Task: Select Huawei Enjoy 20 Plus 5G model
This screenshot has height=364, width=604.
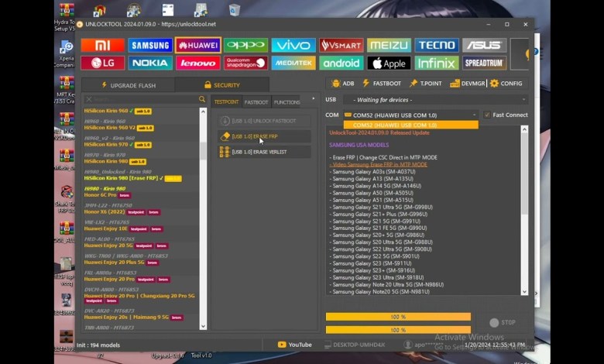Action: pos(122,263)
